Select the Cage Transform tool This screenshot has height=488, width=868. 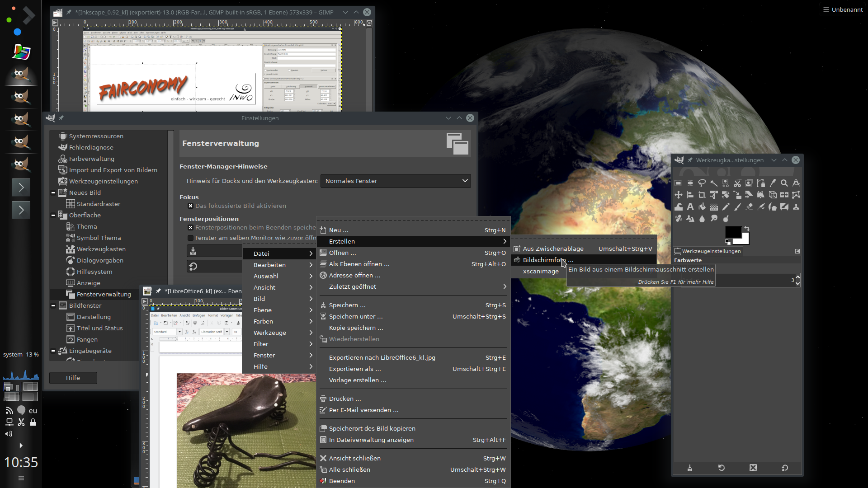[796, 195]
